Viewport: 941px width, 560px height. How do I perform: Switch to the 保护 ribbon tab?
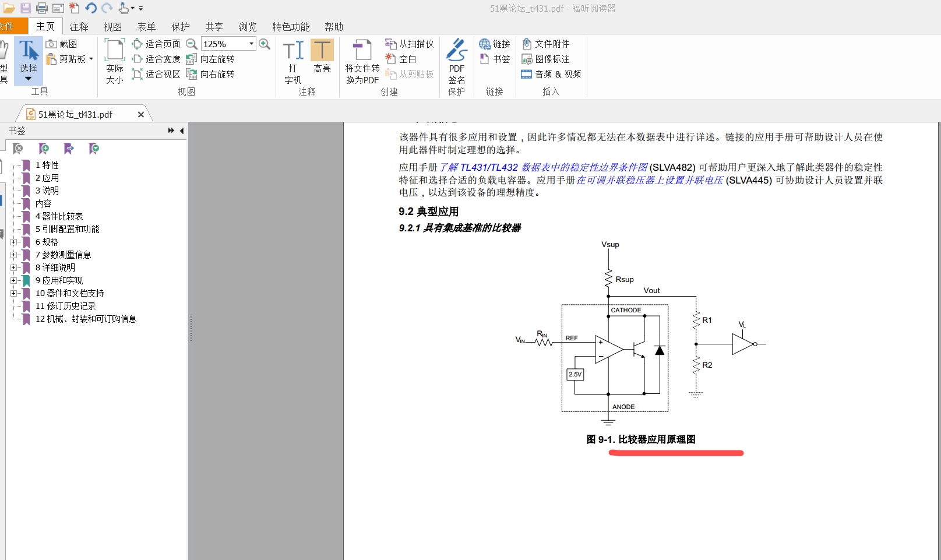click(x=180, y=27)
